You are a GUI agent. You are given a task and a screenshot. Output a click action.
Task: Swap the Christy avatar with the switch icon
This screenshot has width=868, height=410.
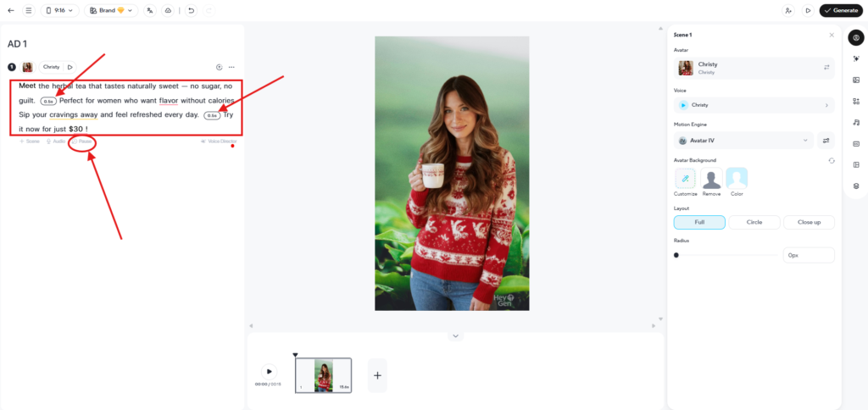[x=826, y=68]
